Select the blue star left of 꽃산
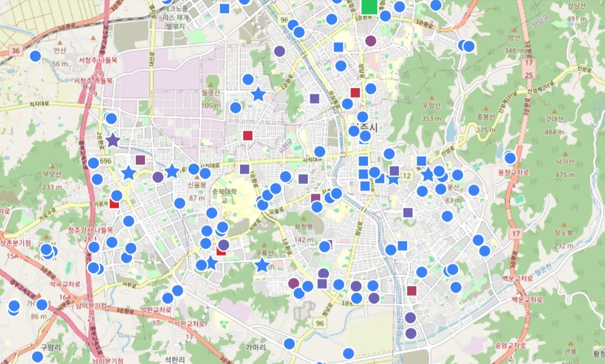The height and width of the screenshot is (364, 605). coord(428,174)
